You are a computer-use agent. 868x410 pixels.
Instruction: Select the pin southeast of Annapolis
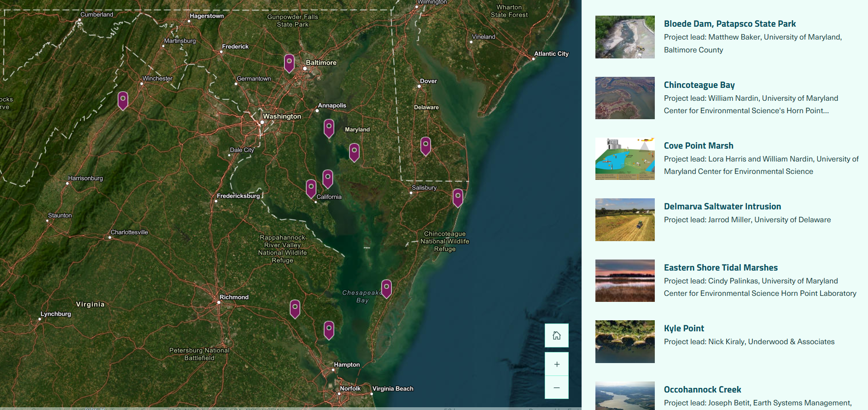coord(329,127)
